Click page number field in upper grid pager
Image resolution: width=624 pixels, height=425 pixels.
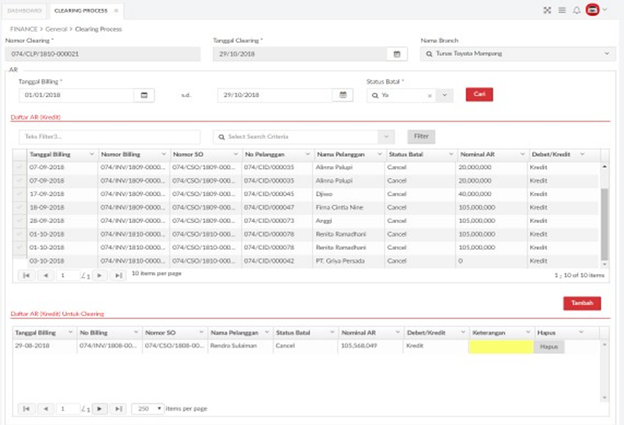click(x=68, y=275)
